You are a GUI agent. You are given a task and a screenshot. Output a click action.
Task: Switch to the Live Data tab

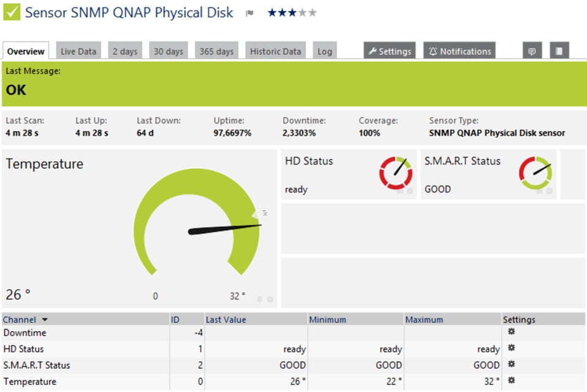click(x=78, y=51)
